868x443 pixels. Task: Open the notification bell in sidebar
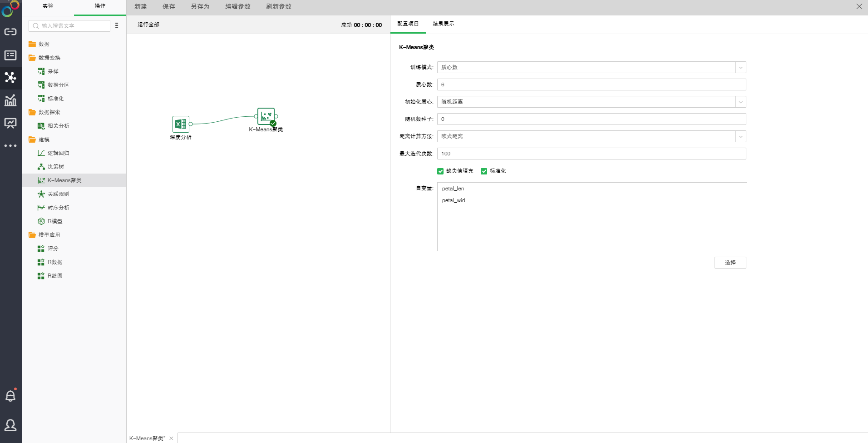tap(10, 396)
